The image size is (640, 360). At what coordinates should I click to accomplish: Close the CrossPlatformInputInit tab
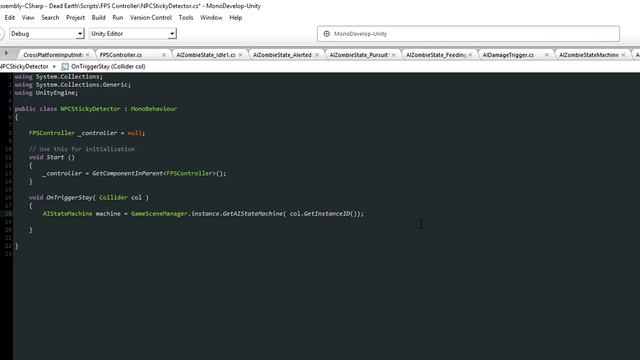[x=87, y=55]
